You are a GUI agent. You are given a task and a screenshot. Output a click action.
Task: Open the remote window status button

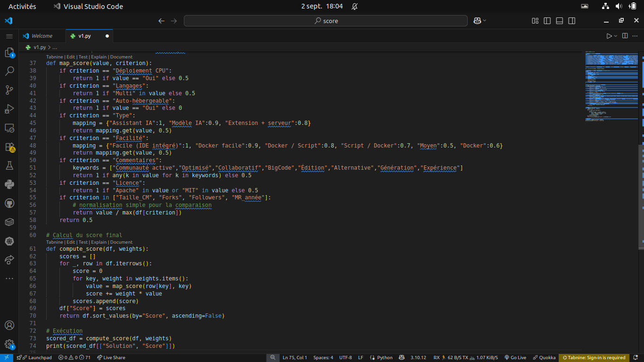[x=7, y=357]
